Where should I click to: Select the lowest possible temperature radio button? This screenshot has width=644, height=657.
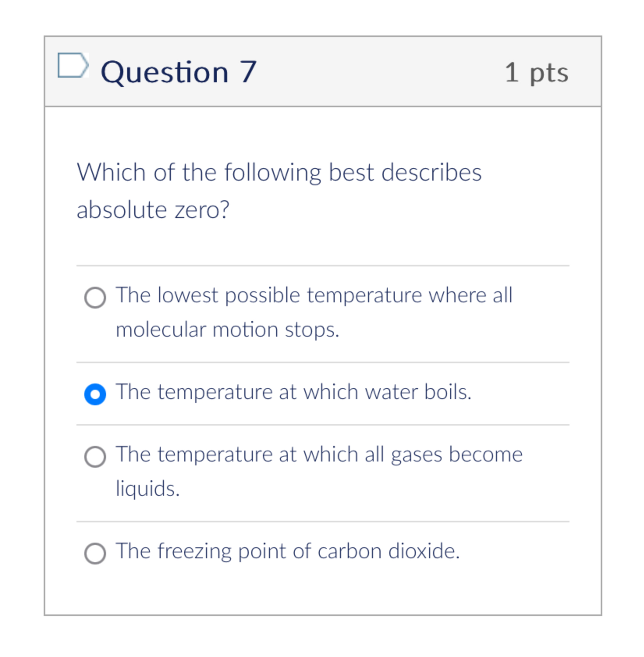click(x=95, y=298)
